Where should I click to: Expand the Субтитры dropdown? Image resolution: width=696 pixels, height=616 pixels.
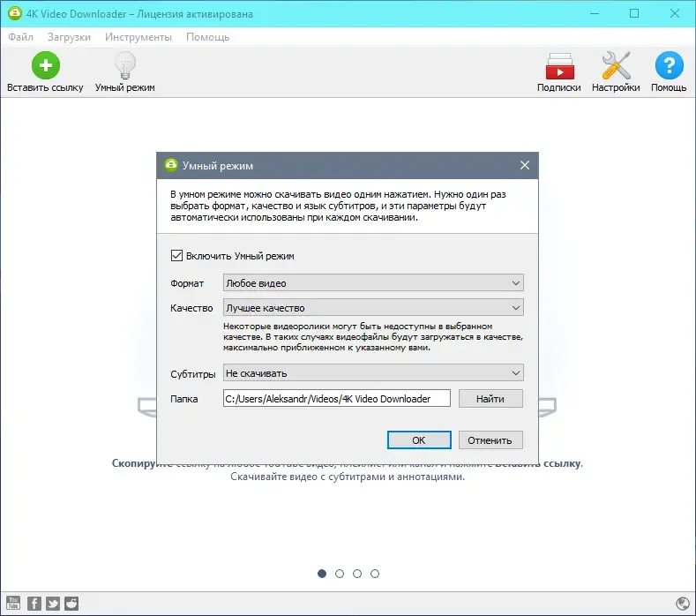373,373
